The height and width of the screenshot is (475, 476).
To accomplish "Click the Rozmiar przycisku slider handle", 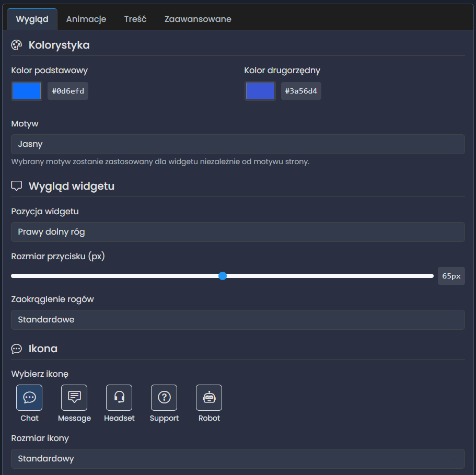I will click(x=223, y=276).
